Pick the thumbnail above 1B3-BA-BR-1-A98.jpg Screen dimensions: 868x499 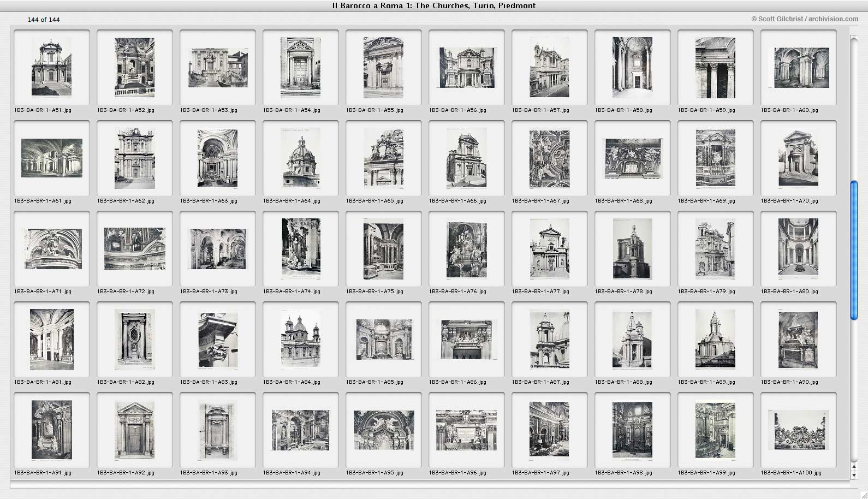pos(633,430)
